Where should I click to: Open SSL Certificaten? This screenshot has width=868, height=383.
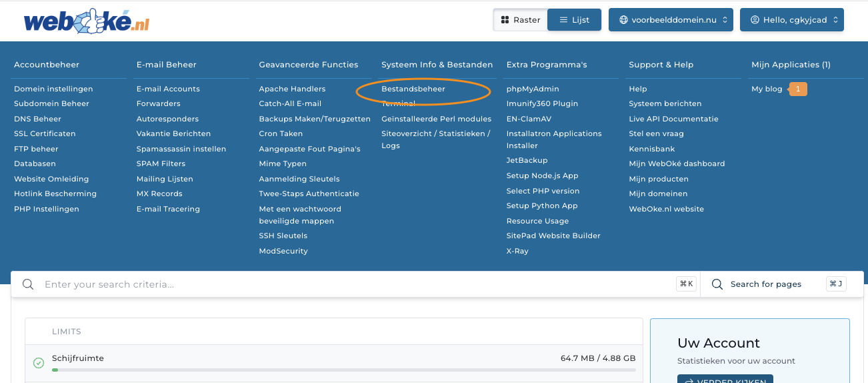click(45, 133)
